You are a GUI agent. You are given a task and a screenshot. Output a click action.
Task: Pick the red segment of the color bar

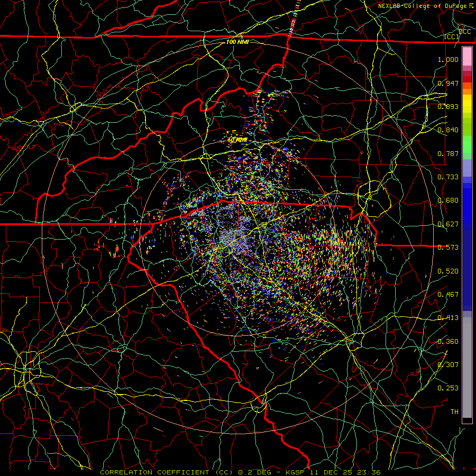coord(467,79)
